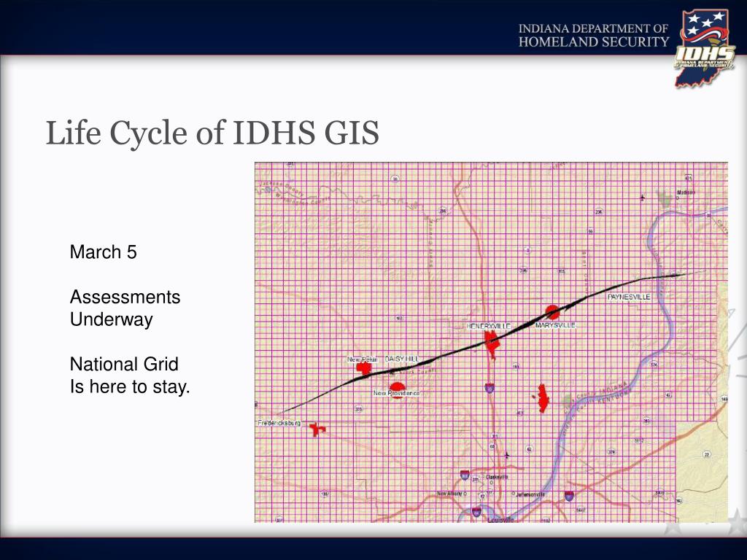Click the airplane symbol north of Clarksville
The image size is (747, 560).
(506, 456)
